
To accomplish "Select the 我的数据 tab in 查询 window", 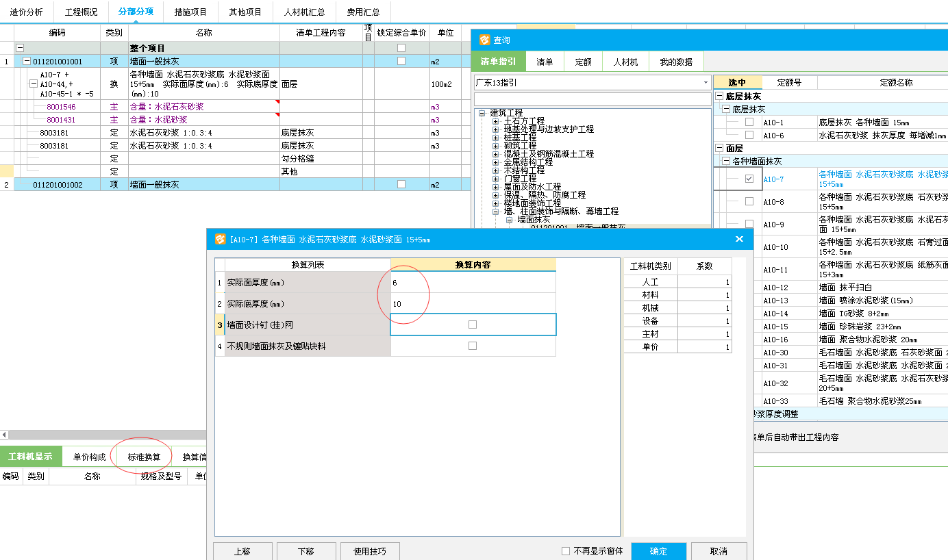I will point(675,62).
